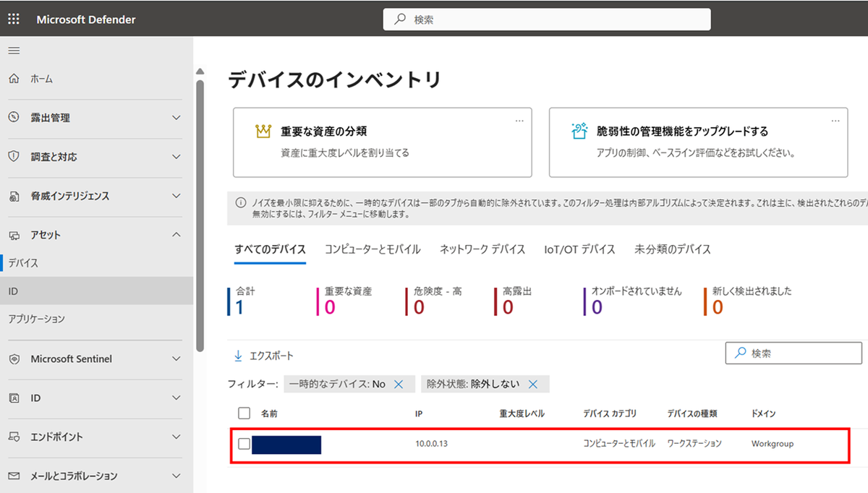
Task: Click the エクスポート button
Action: click(264, 356)
